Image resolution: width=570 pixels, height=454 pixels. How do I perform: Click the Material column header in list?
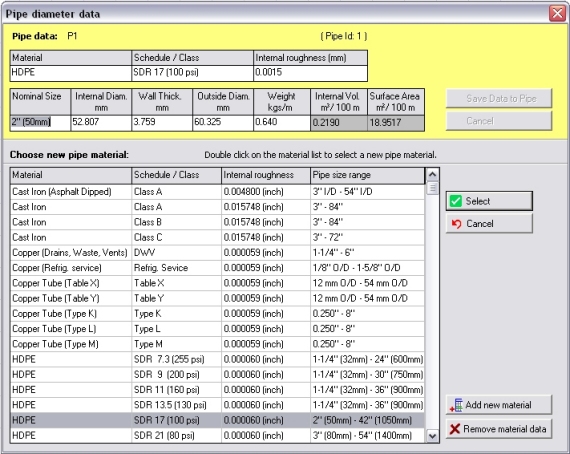(x=71, y=175)
